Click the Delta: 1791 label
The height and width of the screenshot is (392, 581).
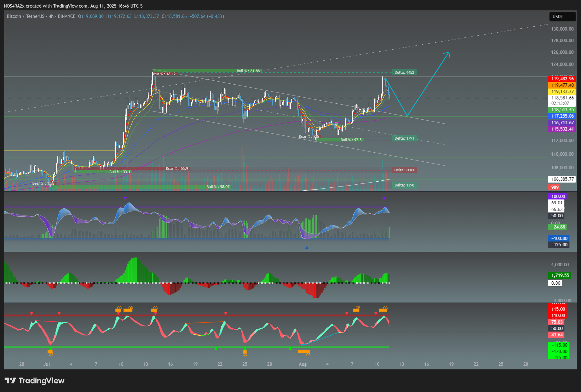[x=404, y=138]
